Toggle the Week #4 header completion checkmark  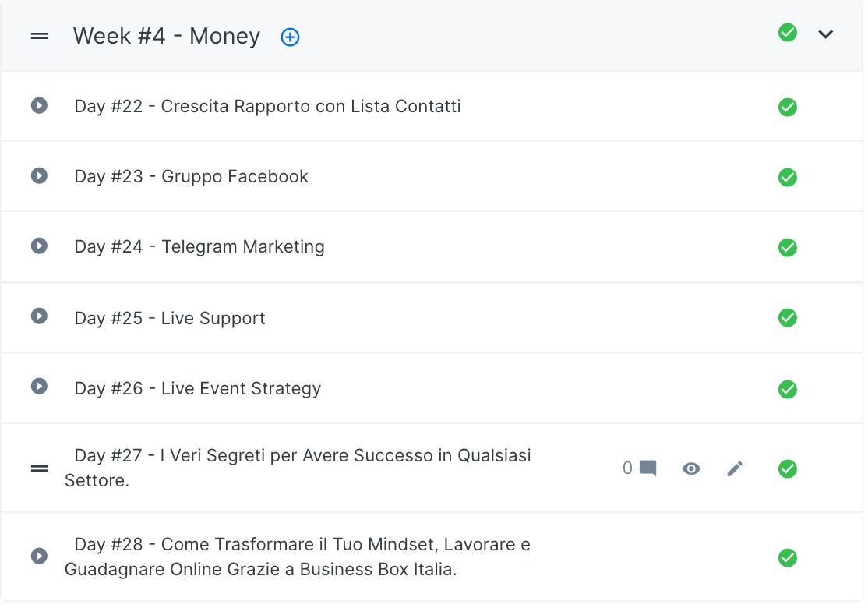click(x=787, y=33)
